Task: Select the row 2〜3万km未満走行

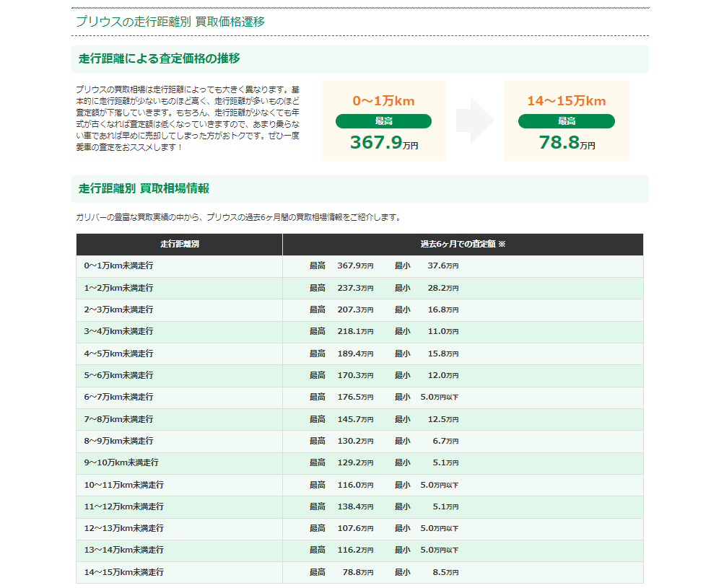Action: pos(360,310)
